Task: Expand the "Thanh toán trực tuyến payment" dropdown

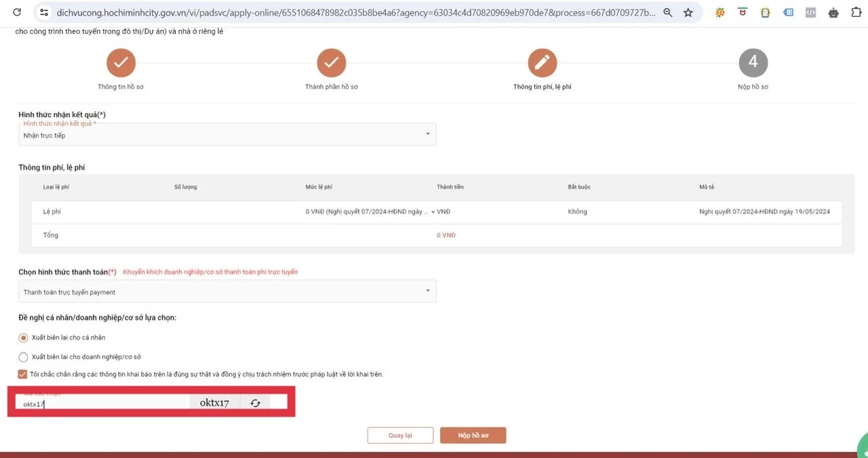Action: [227, 292]
